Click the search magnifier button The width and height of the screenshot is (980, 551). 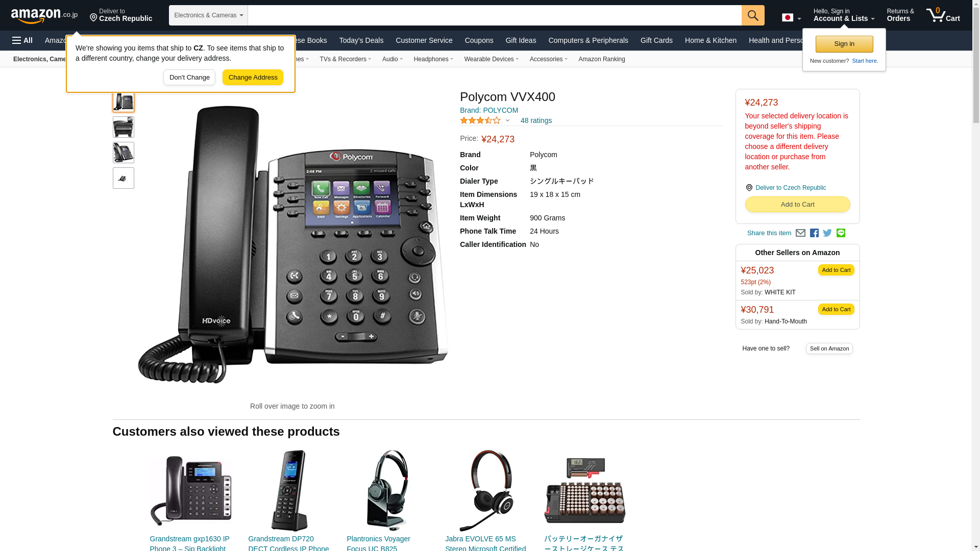pyautogui.click(x=753, y=15)
